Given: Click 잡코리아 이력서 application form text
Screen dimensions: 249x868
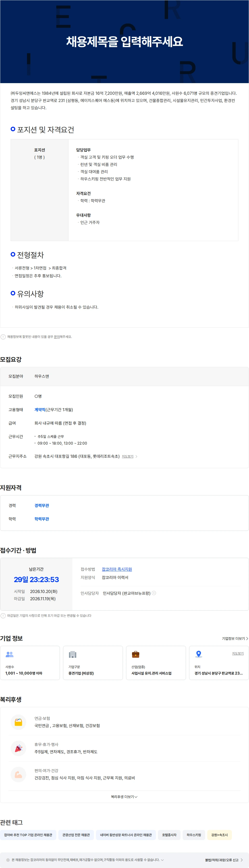Looking at the screenshot, I should pyautogui.click(x=115, y=577).
